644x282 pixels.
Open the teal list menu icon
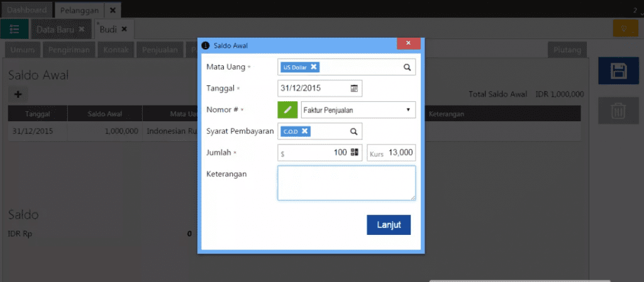14,29
